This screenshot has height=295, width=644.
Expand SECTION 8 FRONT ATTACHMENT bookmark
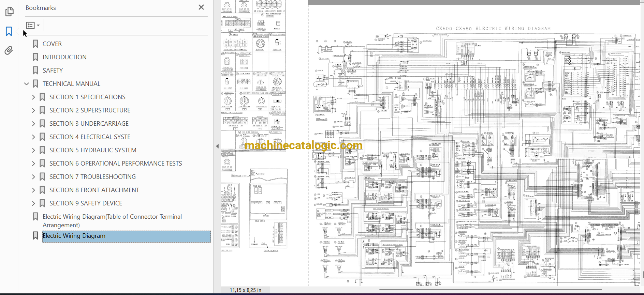click(33, 190)
